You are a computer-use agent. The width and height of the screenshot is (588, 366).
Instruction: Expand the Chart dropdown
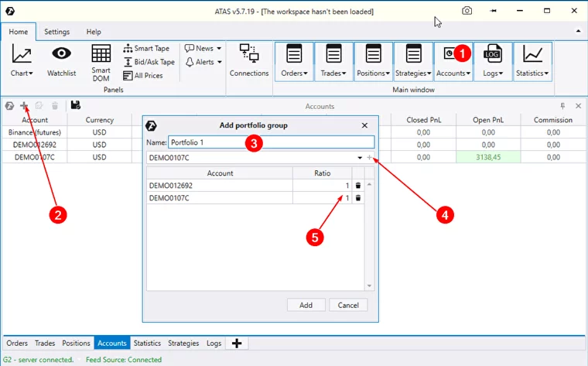(22, 61)
